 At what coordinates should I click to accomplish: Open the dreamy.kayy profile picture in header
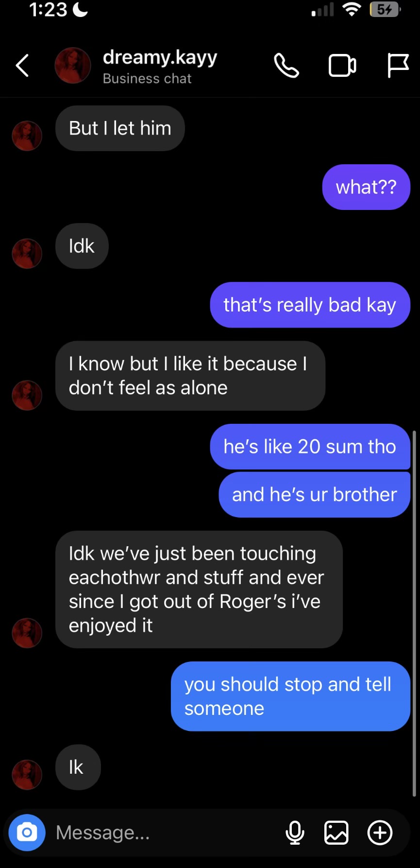pyautogui.click(x=73, y=66)
